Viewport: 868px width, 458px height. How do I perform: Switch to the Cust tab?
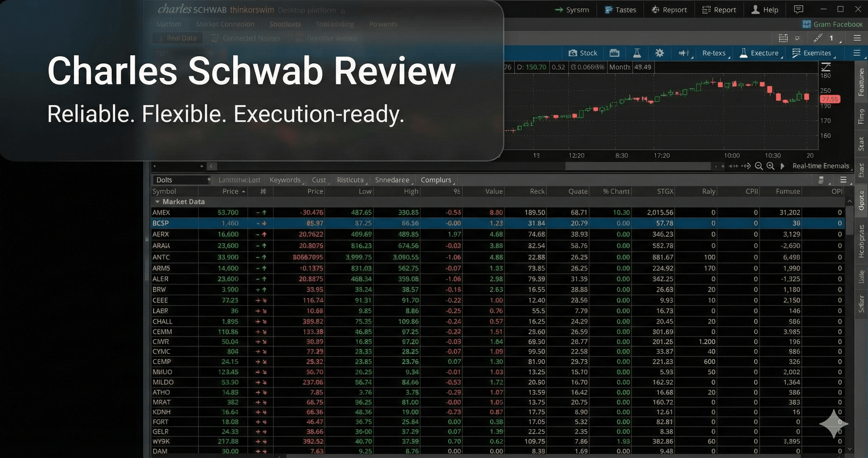[319, 180]
